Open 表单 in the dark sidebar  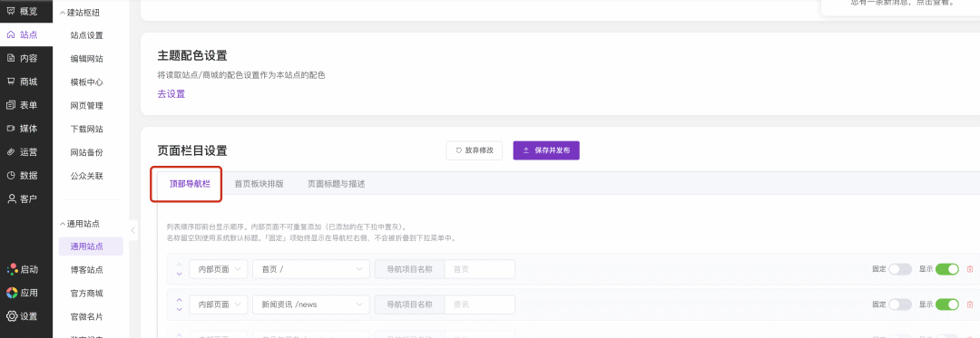tap(23, 105)
